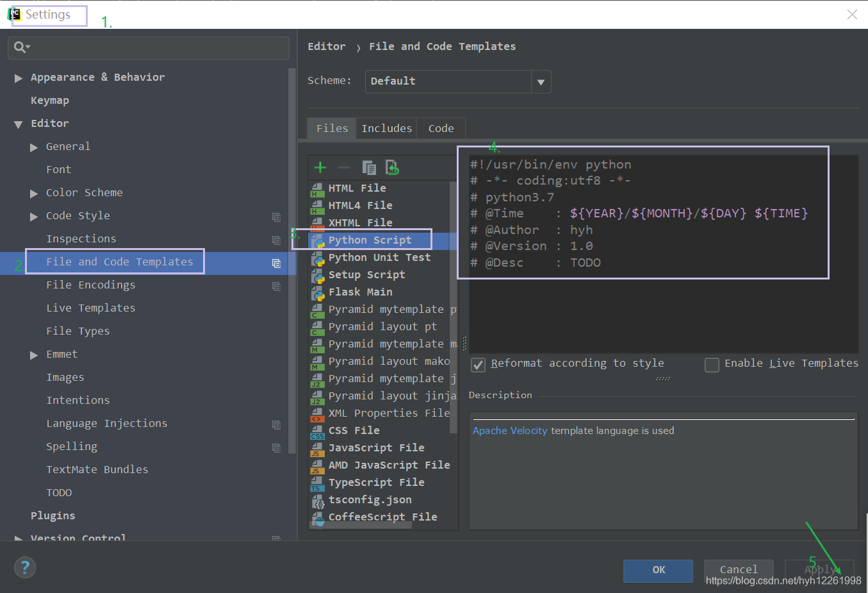Click the Remove Template minus icon
The image size is (868, 593).
coord(344,168)
